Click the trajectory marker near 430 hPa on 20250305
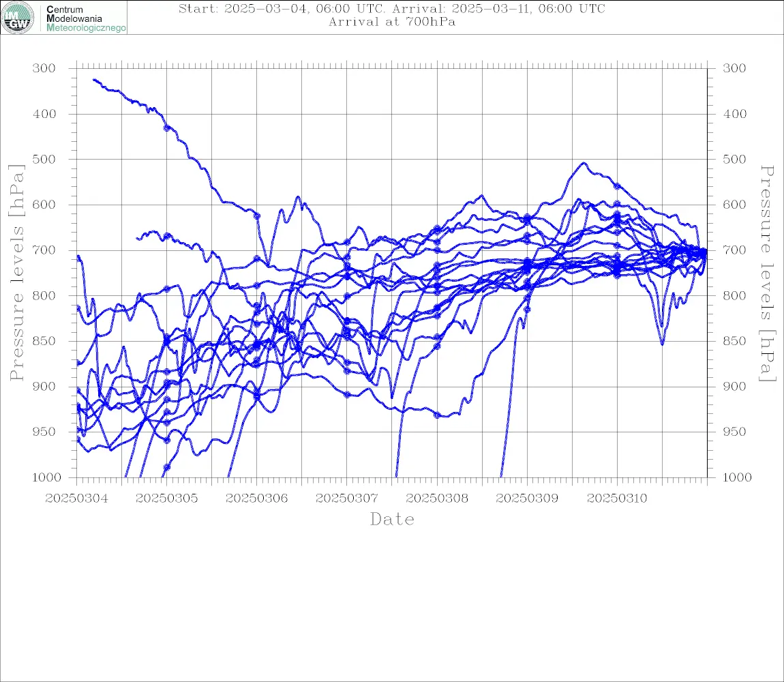This screenshot has height=682, width=784. (x=167, y=128)
